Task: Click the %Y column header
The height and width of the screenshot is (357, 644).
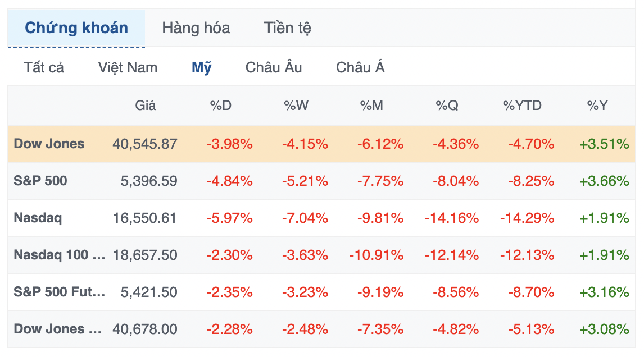Action: click(x=597, y=105)
